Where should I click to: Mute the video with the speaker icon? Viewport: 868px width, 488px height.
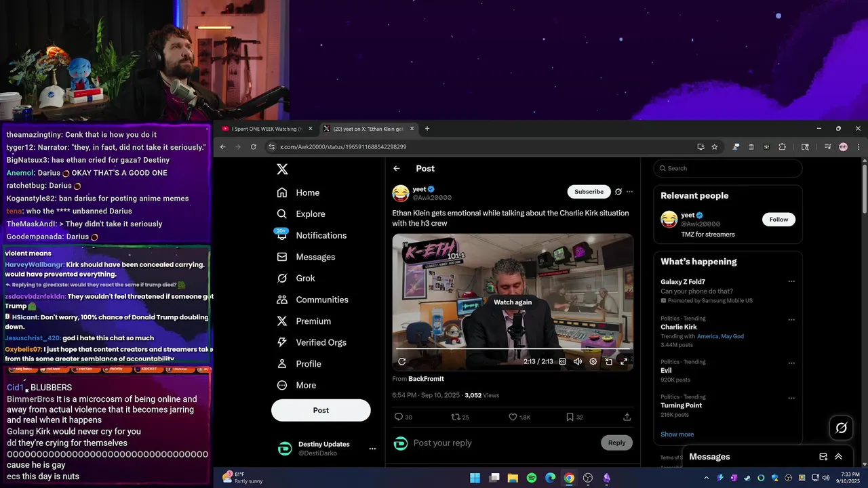(578, 362)
